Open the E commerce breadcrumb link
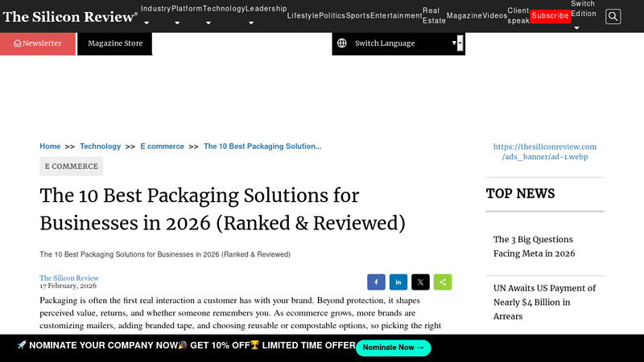This screenshot has height=362, width=644. (x=163, y=146)
